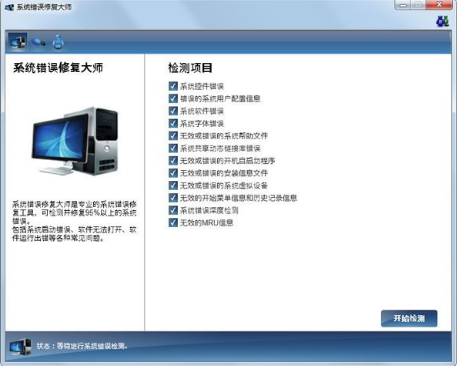Viewport: 458px width, 366px height.
Task: Click the computer icon in status bar
Action: click(20, 347)
